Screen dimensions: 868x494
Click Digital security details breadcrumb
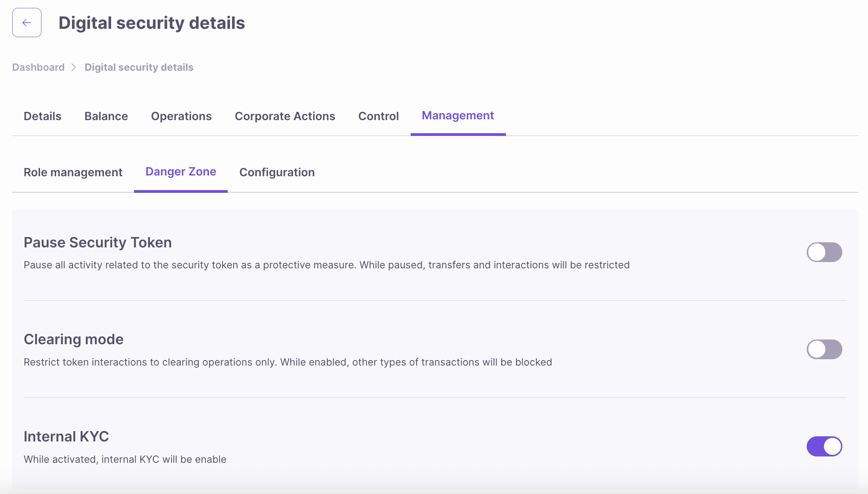(139, 68)
